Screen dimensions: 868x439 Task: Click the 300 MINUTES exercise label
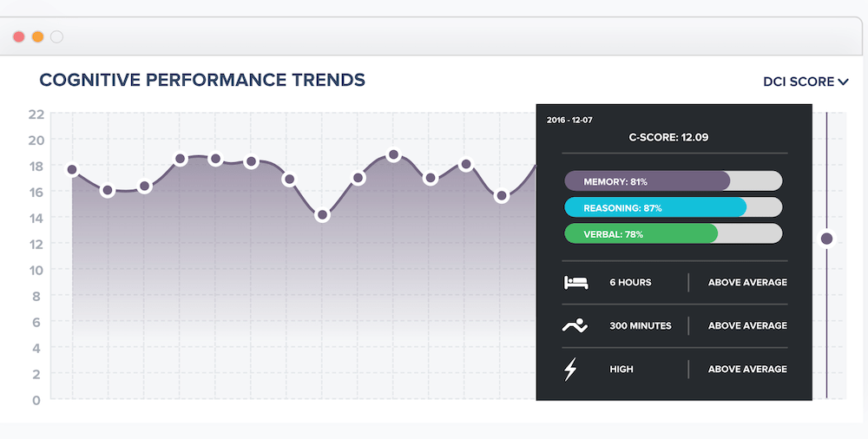tap(641, 325)
